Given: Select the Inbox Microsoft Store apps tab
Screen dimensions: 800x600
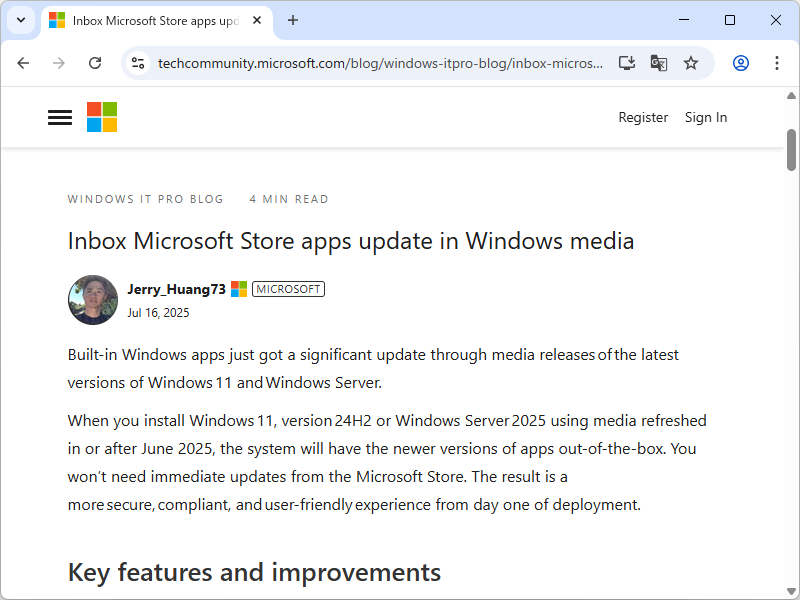Looking at the screenshot, I should click(150, 20).
